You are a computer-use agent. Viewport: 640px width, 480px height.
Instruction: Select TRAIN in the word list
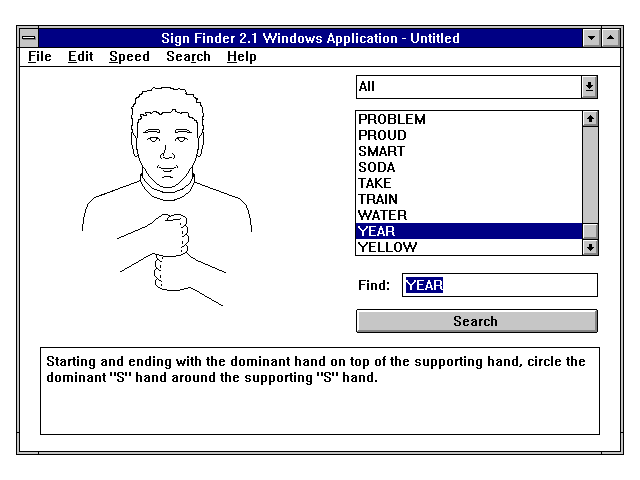point(378,199)
